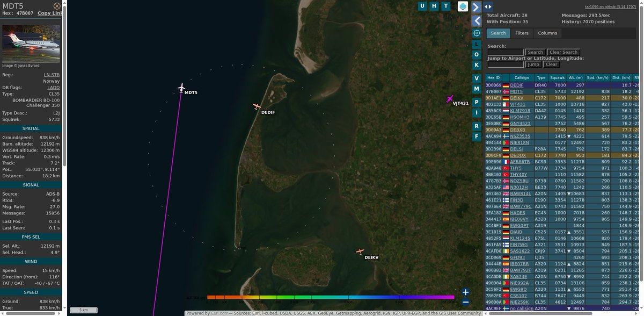Toggle the M map button
Image resolution: width=644 pixels, height=316 pixels.
[x=476, y=88]
